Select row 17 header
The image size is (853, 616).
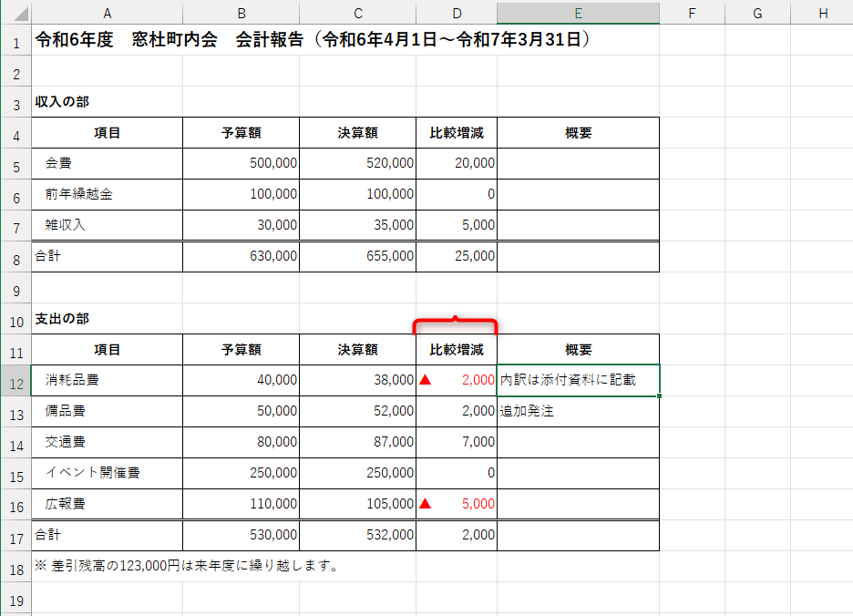15,536
